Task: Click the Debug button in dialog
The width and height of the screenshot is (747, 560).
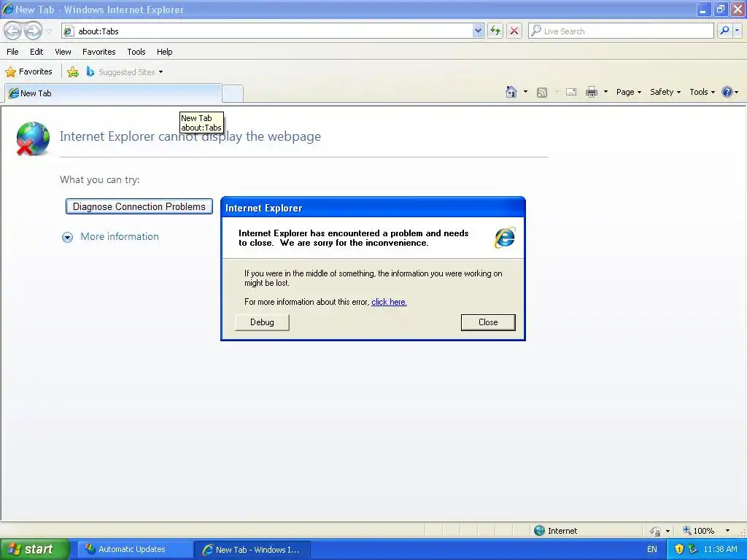Action: coord(262,322)
